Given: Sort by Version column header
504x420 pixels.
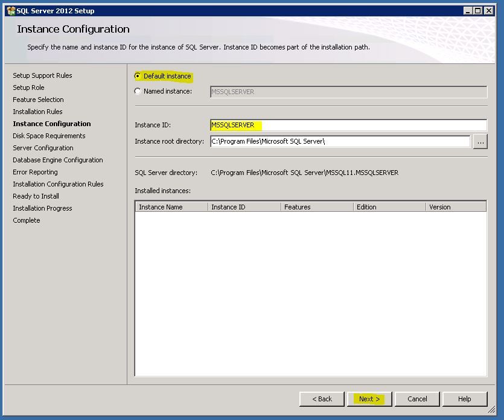Looking at the screenshot, I should pos(456,207).
